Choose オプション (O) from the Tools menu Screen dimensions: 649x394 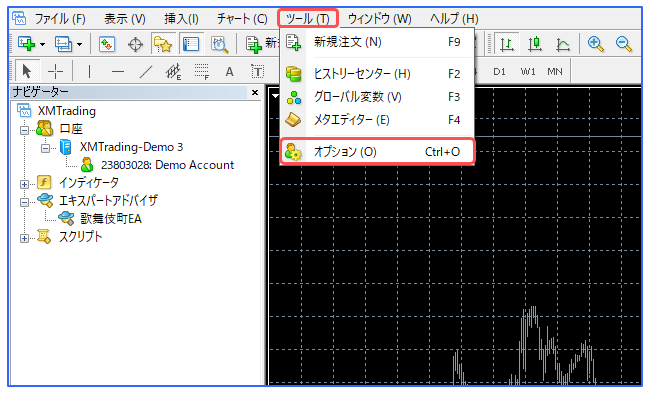(x=377, y=152)
